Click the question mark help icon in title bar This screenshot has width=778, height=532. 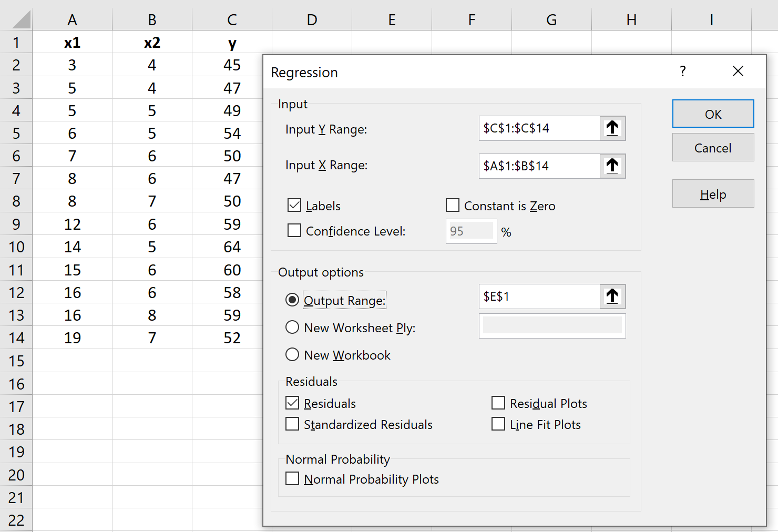coord(683,71)
